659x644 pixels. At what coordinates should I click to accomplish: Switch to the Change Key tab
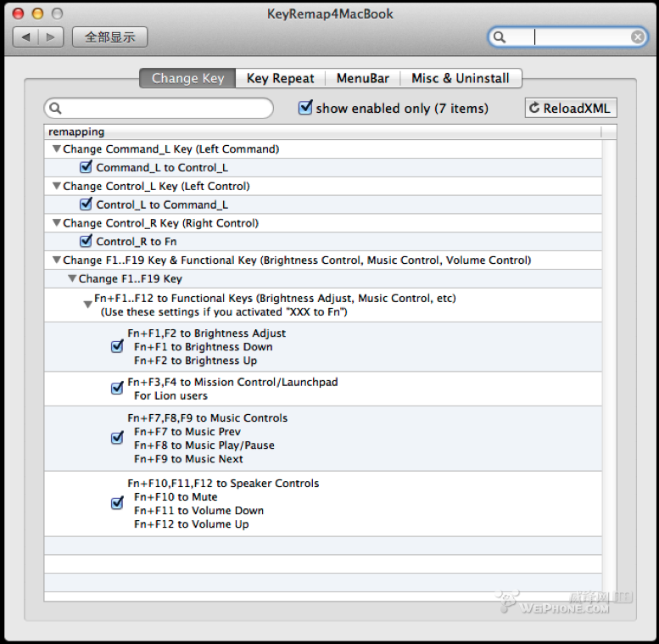[x=187, y=78]
